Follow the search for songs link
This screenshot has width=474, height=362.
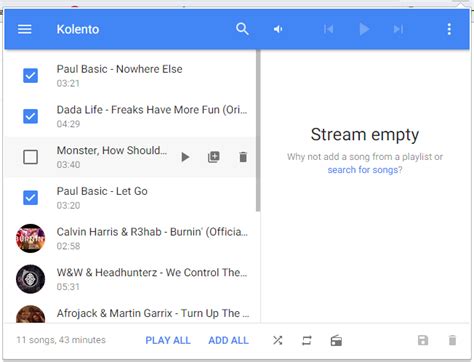tap(363, 170)
